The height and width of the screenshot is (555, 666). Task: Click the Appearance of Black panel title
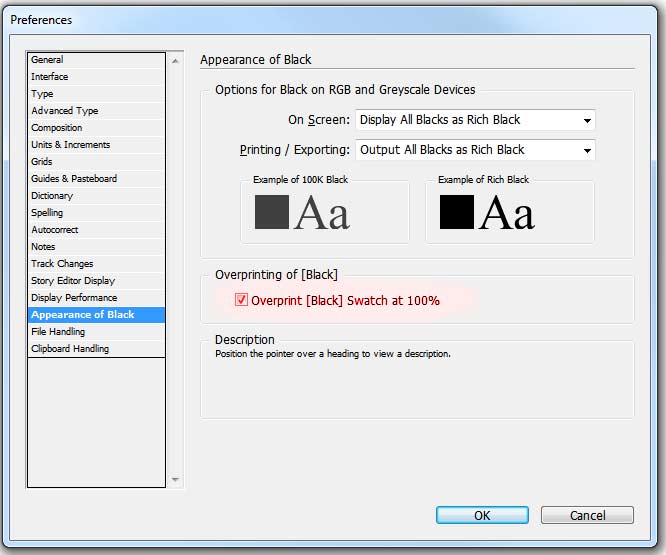256,60
